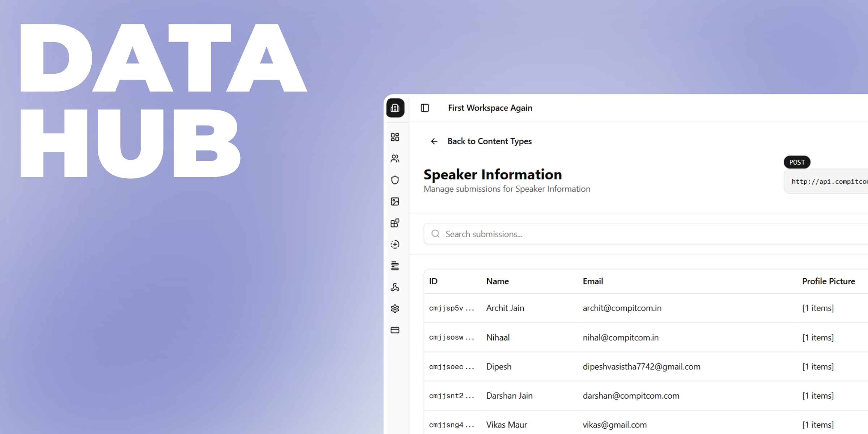
Task: Open the team members panel
Action: (395, 158)
